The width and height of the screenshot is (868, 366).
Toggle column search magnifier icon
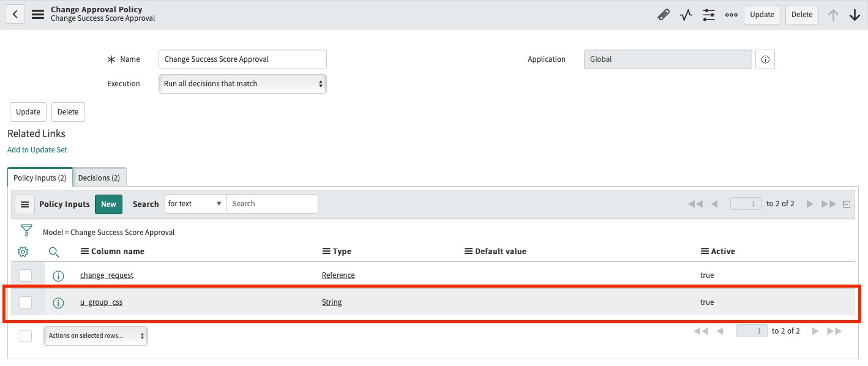54,252
